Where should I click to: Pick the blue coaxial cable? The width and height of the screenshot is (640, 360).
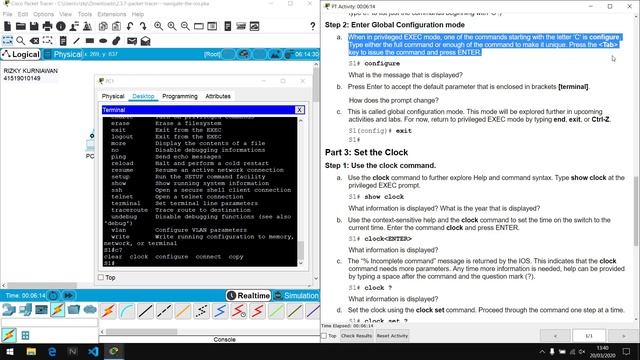tap(220, 311)
